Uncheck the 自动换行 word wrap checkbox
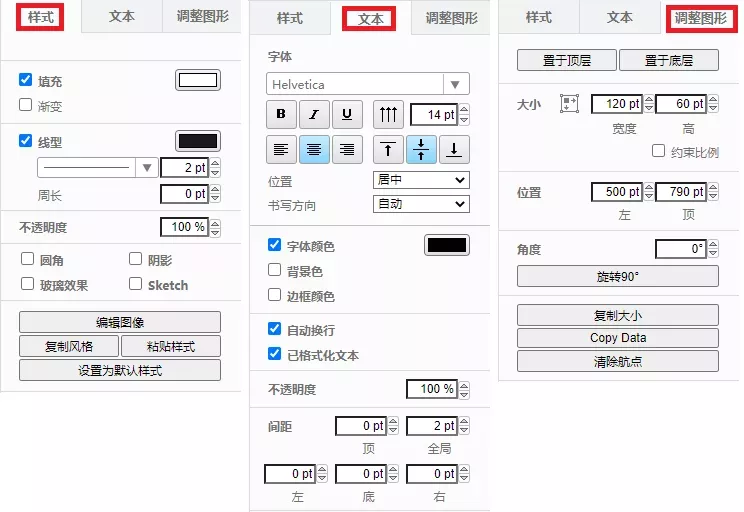This screenshot has height=512, width=744. coord(274,328)
